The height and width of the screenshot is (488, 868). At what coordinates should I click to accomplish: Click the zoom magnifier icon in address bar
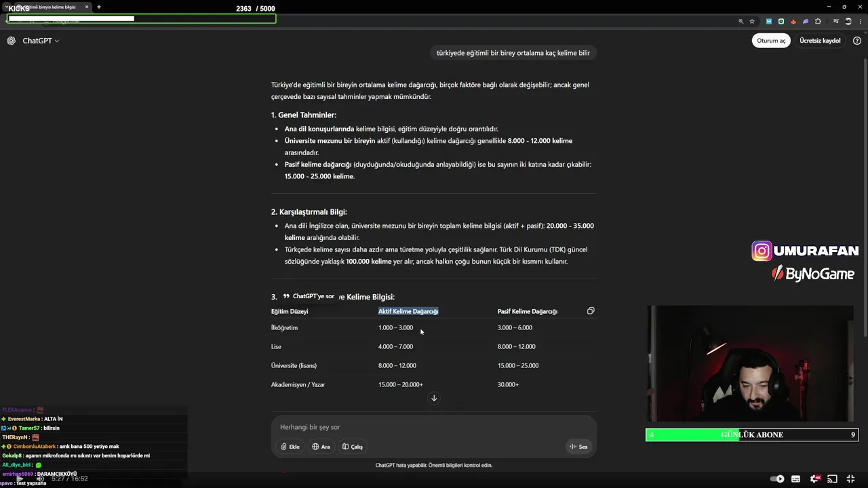(741, 21)
